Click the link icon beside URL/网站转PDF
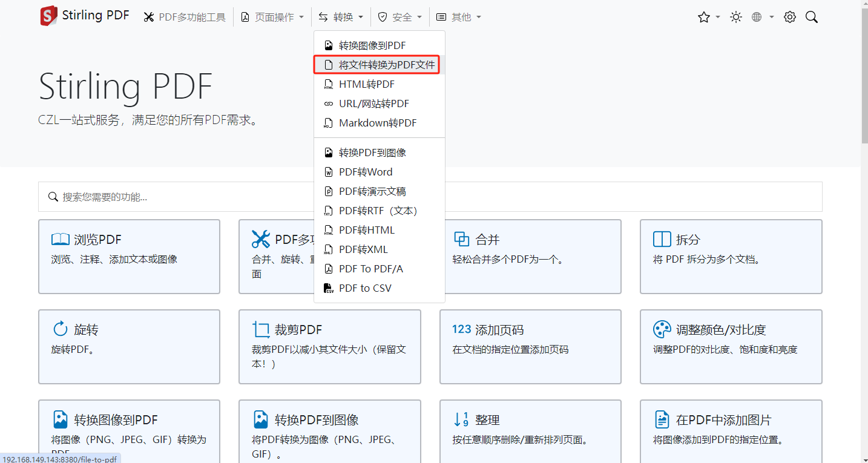The height and width of the screenshot is (463, 868). click(x=329, y=103)
